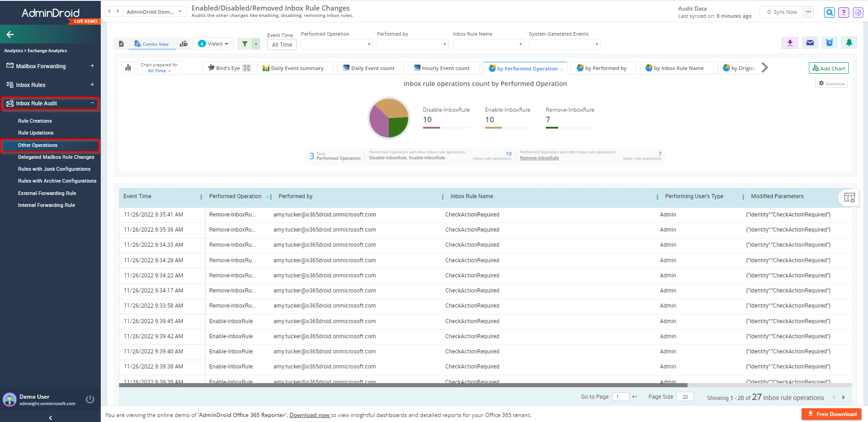The width and height of the screenshot is (868, 422).
Task: Open the Performed Operation filter dropdown
Action: (336, 44)
